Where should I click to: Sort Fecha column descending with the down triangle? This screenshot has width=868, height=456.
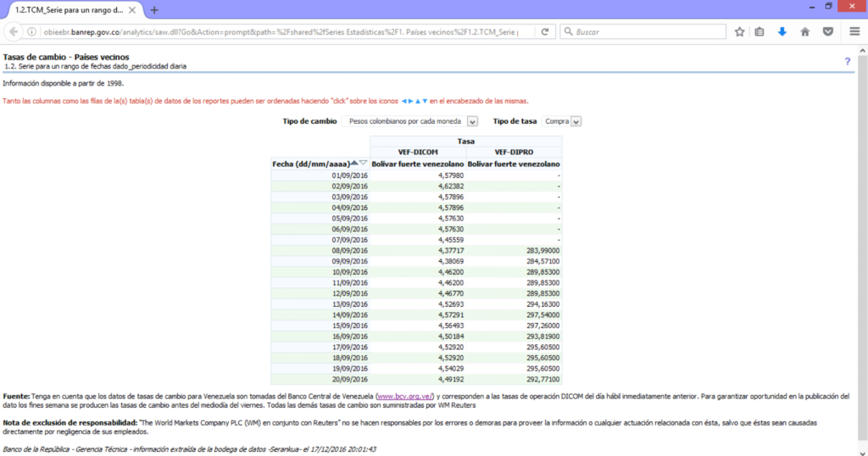coord(363,163)
